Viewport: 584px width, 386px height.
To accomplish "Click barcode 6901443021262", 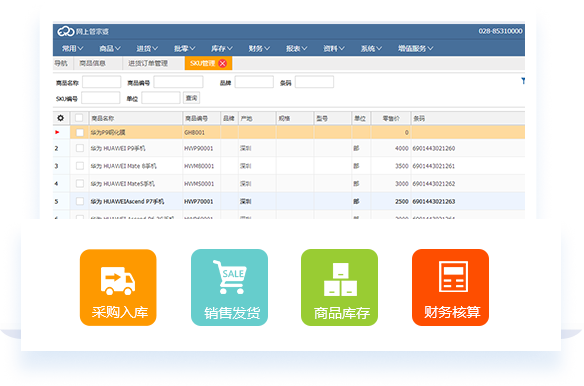I will [434, 184].
